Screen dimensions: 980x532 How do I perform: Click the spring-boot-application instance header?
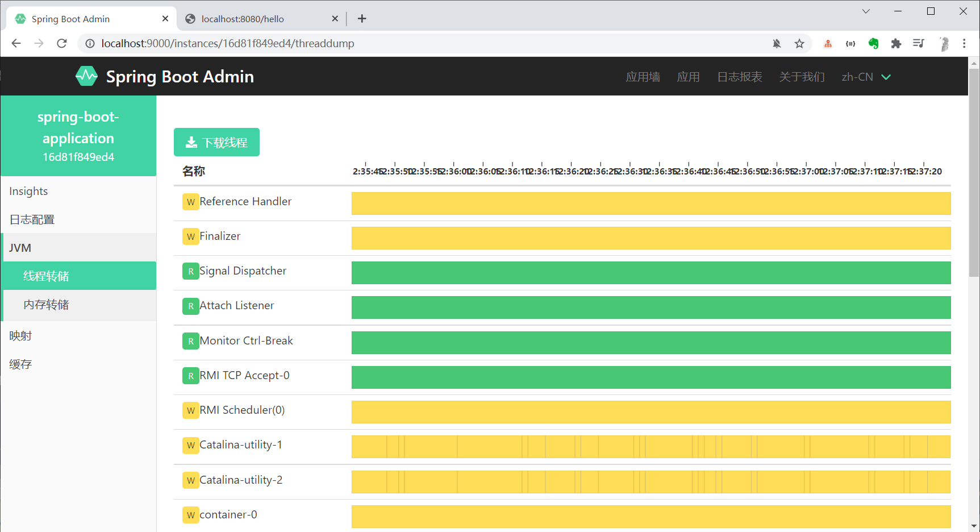pyautogui.click(x=78, y=136)
